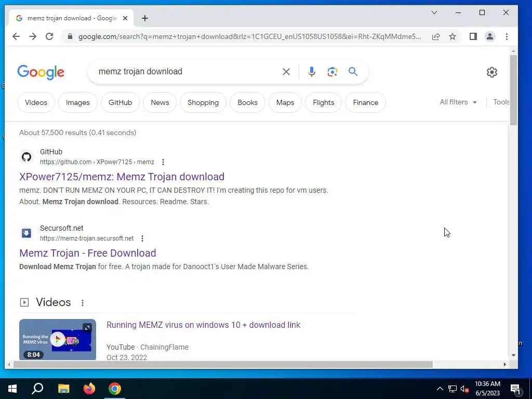This screenshot has width=532, height=399.
Task: Start a search by voice
Action: (312, 72)
